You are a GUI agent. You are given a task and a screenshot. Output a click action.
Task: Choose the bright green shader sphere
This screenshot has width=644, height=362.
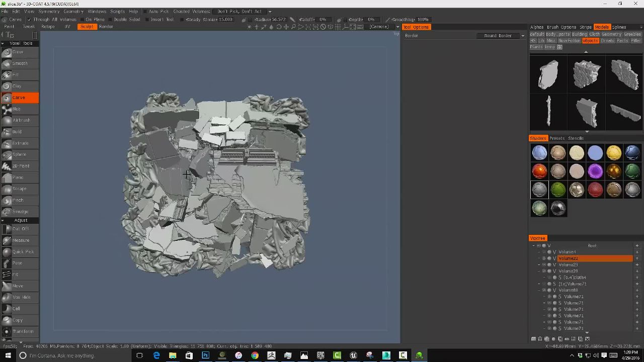[558, 190]
